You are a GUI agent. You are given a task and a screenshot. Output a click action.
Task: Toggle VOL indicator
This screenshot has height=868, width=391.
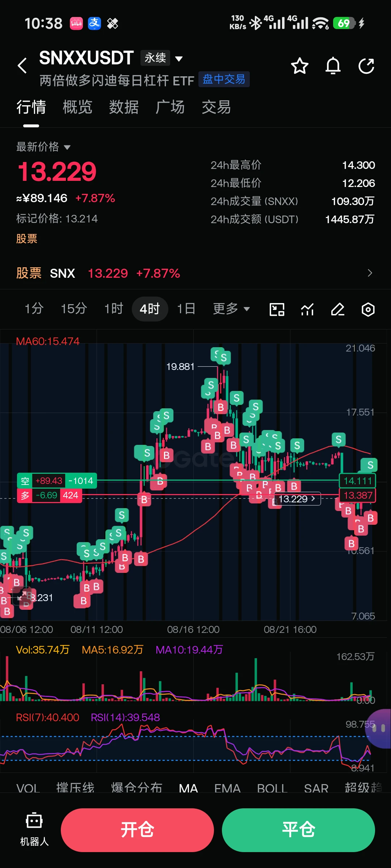tap(28, 788)
